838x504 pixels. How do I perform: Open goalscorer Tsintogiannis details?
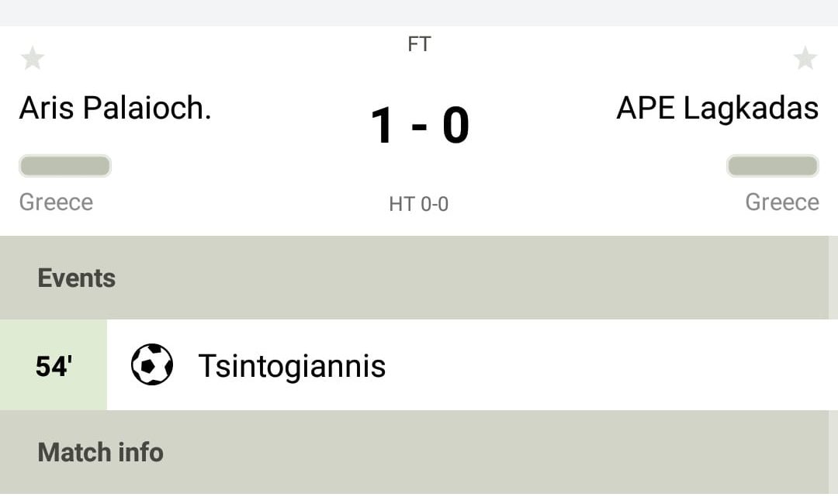tap(292, 365)
